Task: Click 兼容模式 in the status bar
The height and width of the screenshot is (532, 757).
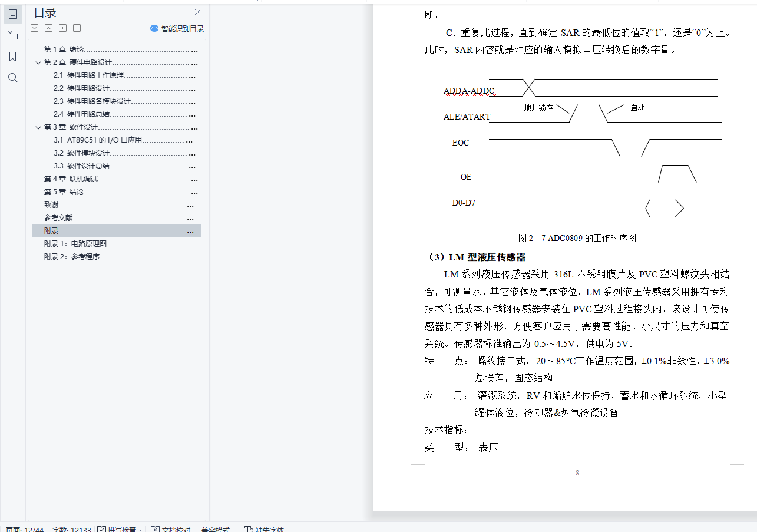Action: click(216, 530)
